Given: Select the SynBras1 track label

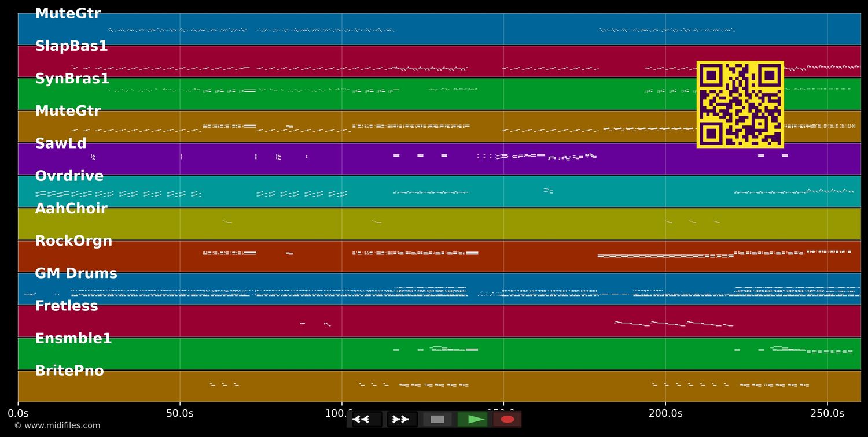Looking at the screenshot, I should pos(72,79).
